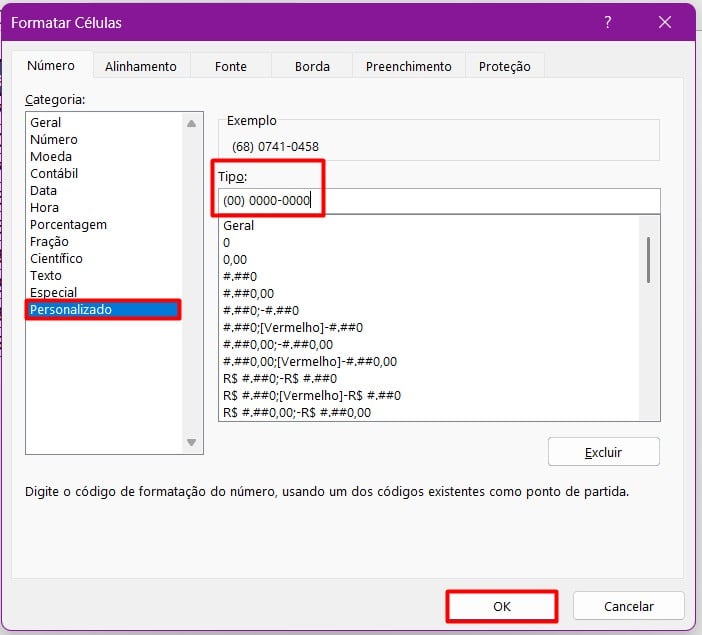This screenshot has height=635, width=702.
Task: Pick the Porcentagem category
Action: click(x=104, y=224)
